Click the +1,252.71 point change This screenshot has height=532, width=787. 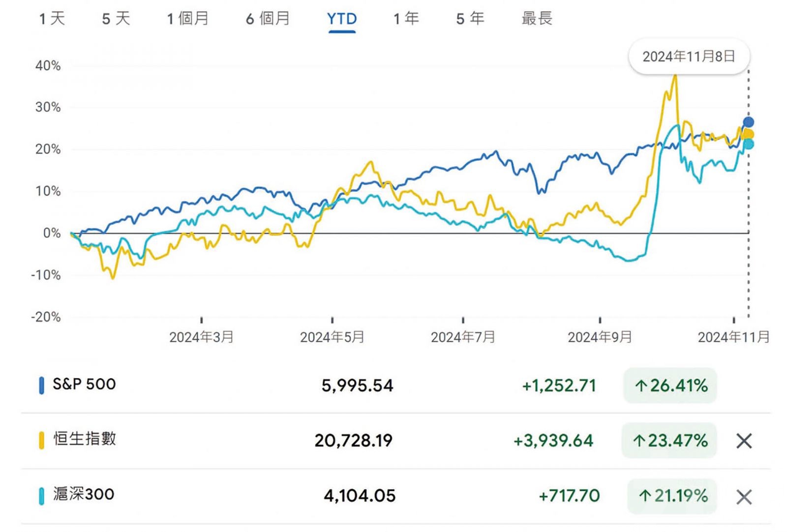tap(559, 386)
